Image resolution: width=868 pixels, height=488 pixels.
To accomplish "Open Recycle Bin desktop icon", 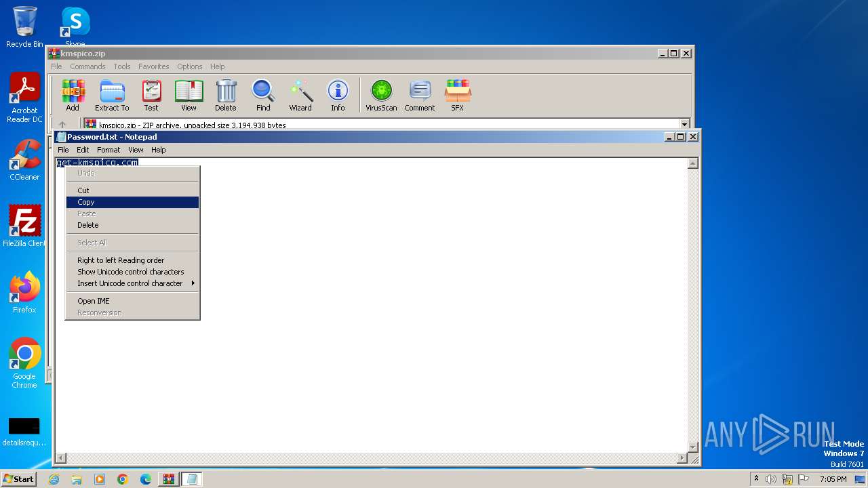I will point(24,27).
